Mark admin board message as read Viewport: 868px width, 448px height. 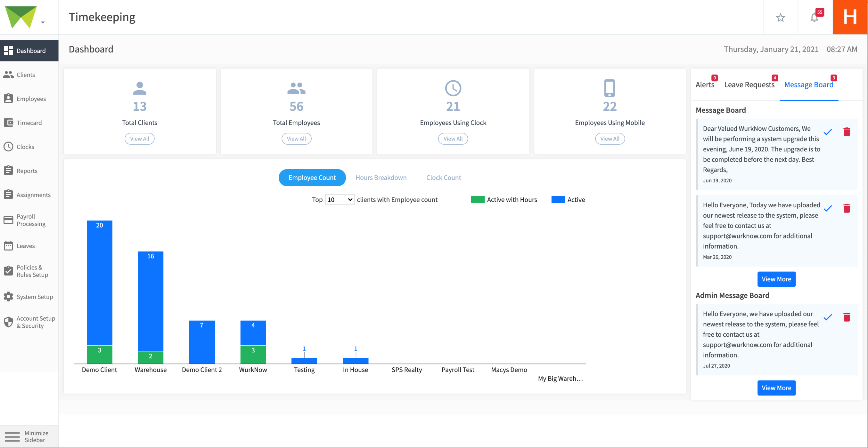point(828,317)
